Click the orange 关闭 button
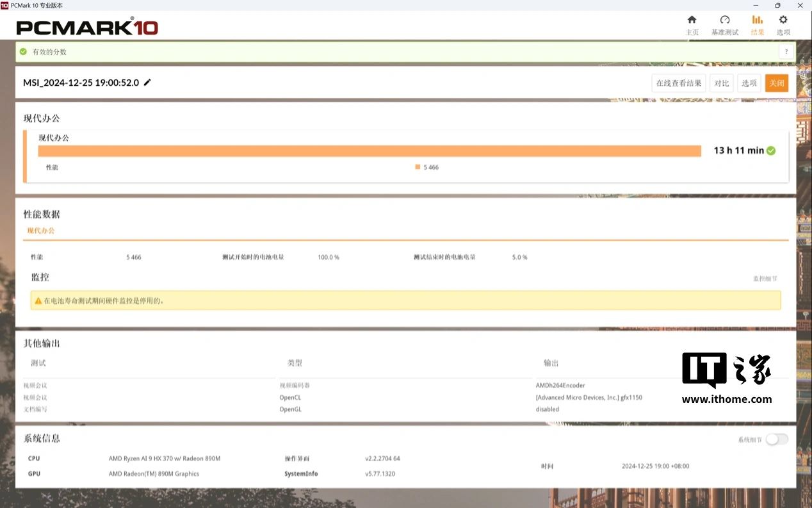This screenshot has width=812, height=508. 776,83
